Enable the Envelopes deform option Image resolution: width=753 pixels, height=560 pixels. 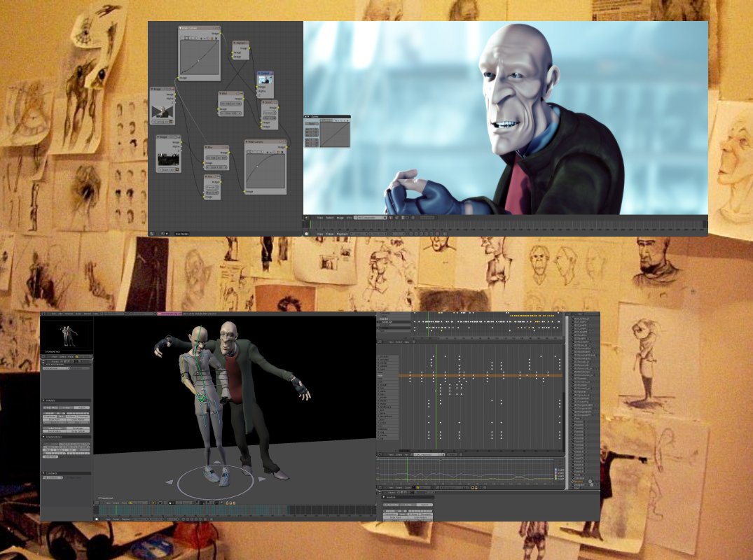pyautogui.click(x=78, y=428)
